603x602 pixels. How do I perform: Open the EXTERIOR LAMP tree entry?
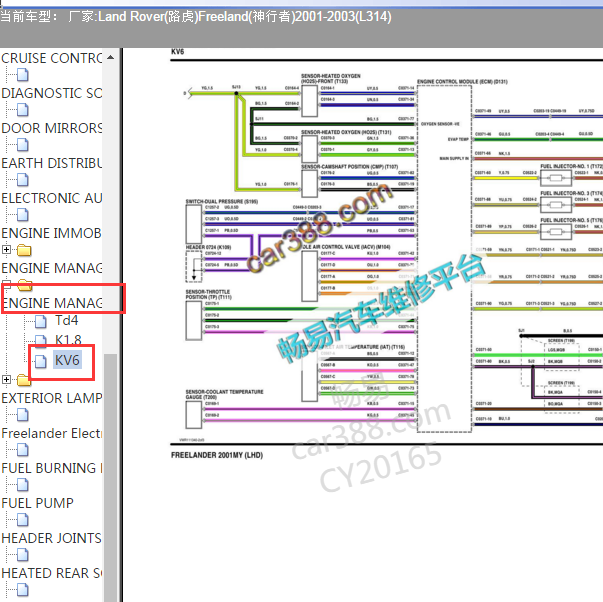pos(52,399)
